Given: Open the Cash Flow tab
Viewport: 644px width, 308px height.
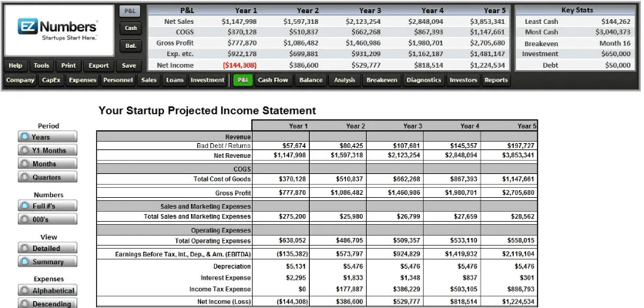Looking at the screenshot, I should coord(273,80).
